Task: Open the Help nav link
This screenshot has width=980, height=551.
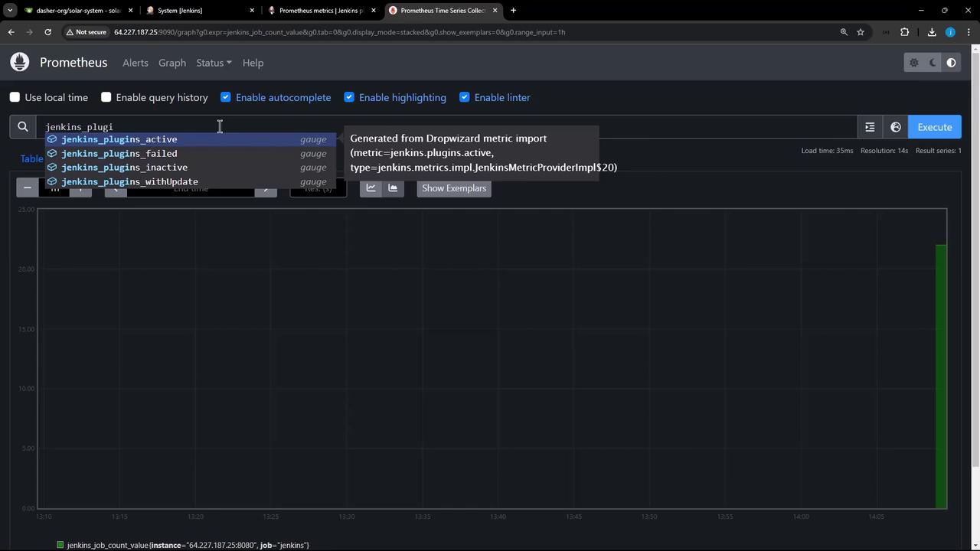Action: (253, 63)
